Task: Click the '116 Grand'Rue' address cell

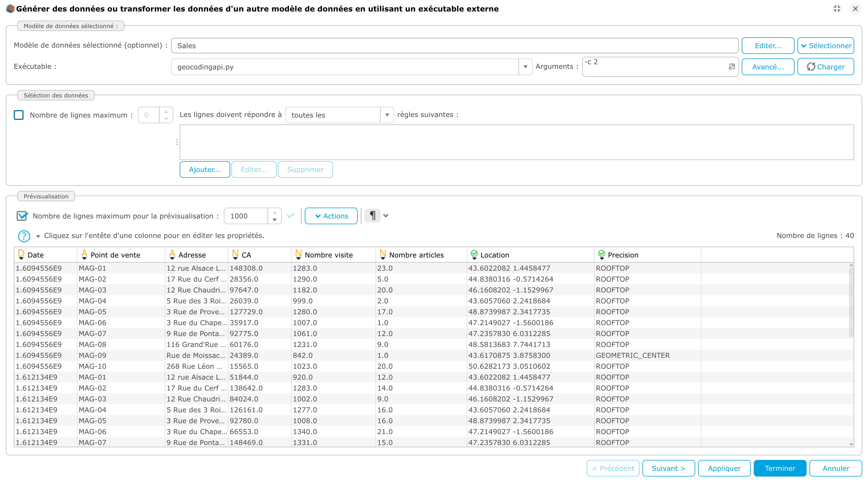Action: (x=196, y=344)
